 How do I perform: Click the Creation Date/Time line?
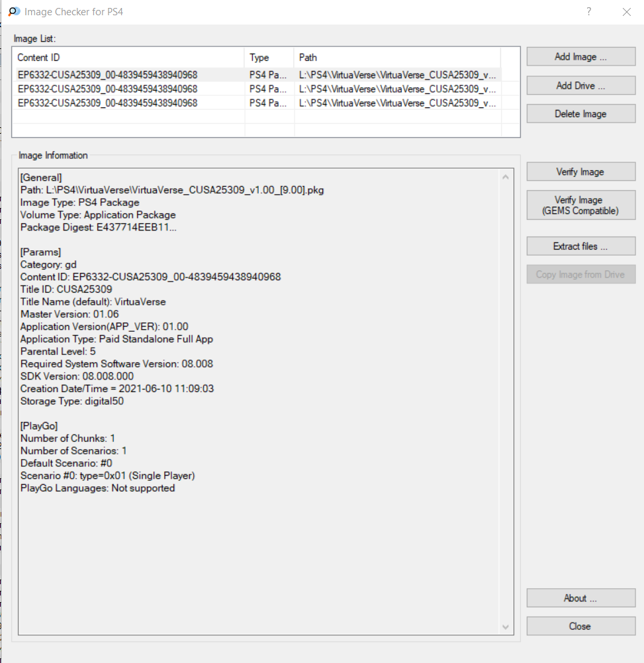click(117, 389)
